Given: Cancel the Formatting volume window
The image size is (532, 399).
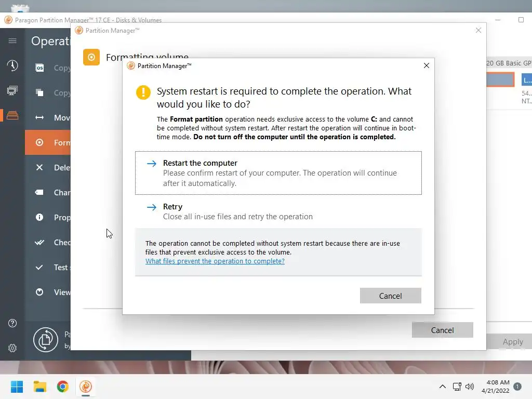Looking at the screenshot, I should (x=443, y=330).
